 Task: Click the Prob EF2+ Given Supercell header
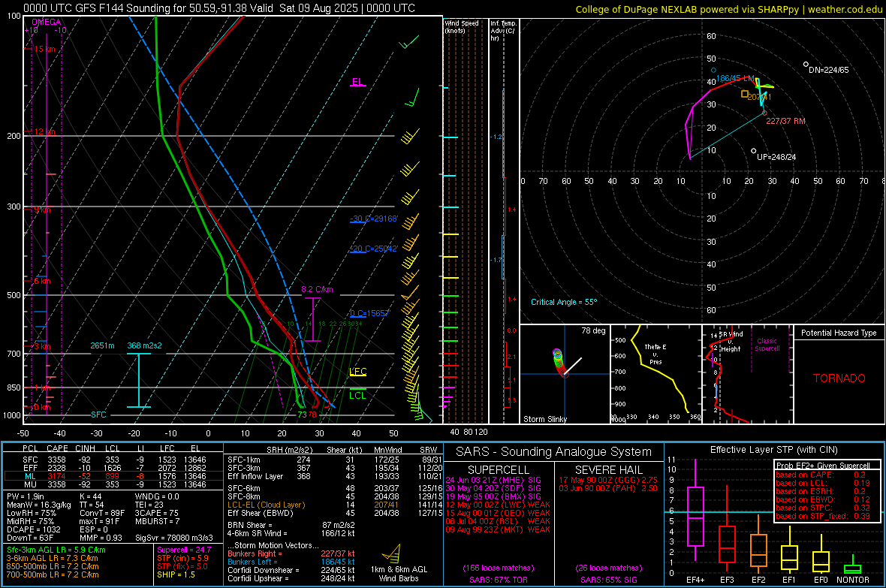coord(823,466)
